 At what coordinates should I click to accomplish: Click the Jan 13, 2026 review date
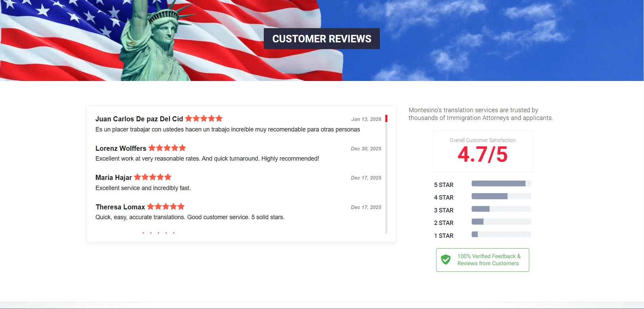[x=366, y=119]
